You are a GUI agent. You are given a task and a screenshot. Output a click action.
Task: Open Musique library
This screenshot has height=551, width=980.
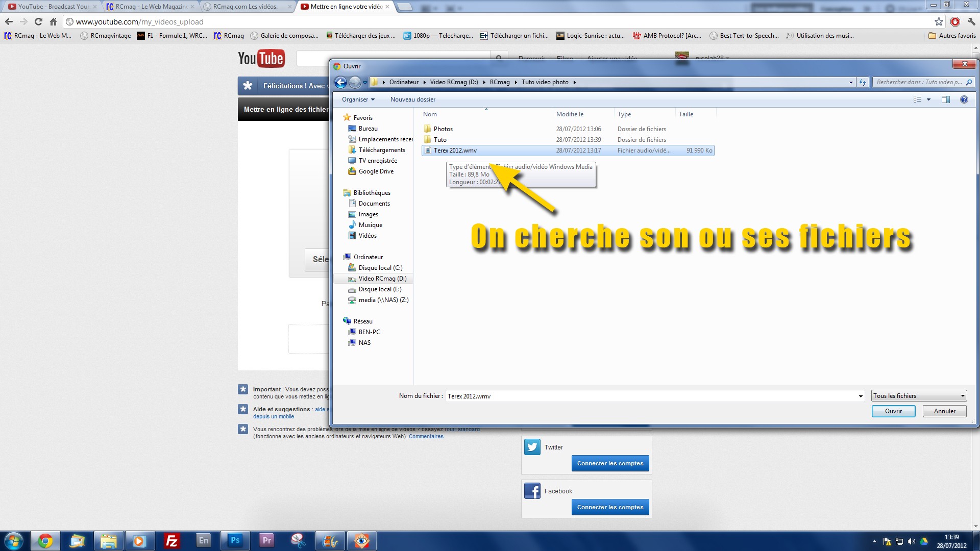tap(370, 225)
